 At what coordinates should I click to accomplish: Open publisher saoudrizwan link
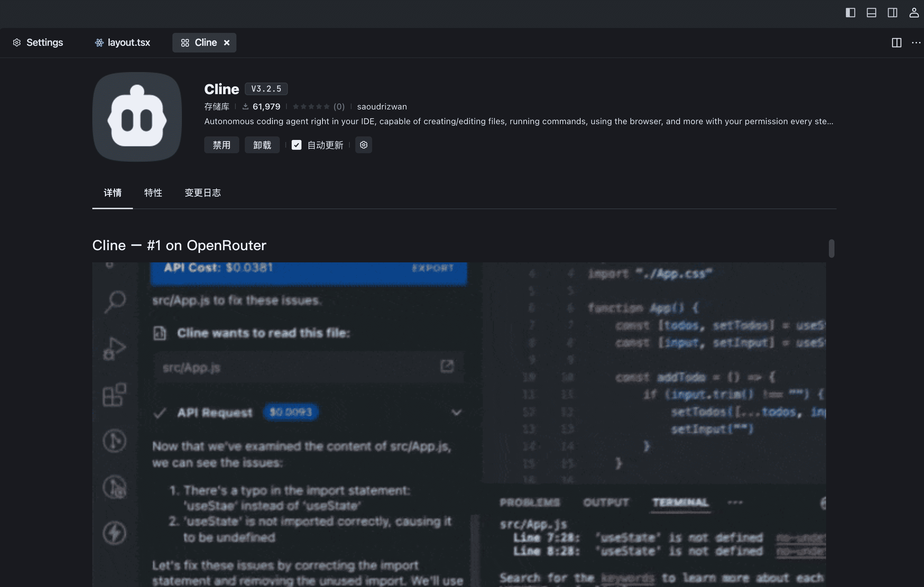(382, 106)
